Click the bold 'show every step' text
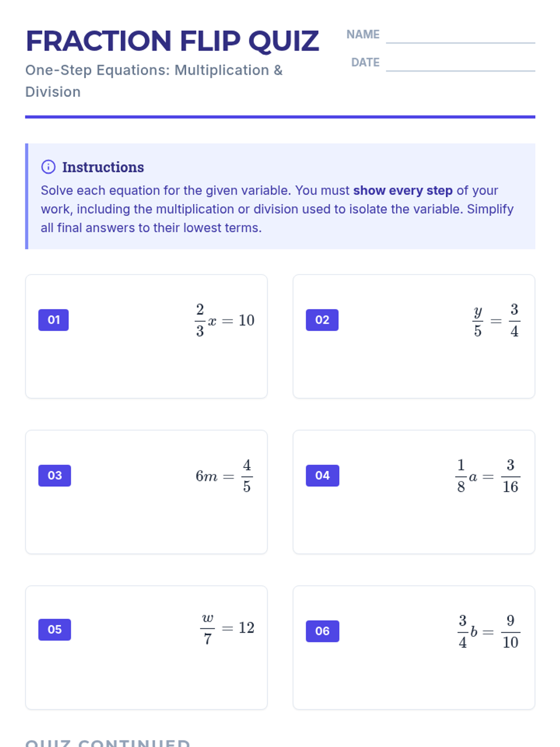 403,190
